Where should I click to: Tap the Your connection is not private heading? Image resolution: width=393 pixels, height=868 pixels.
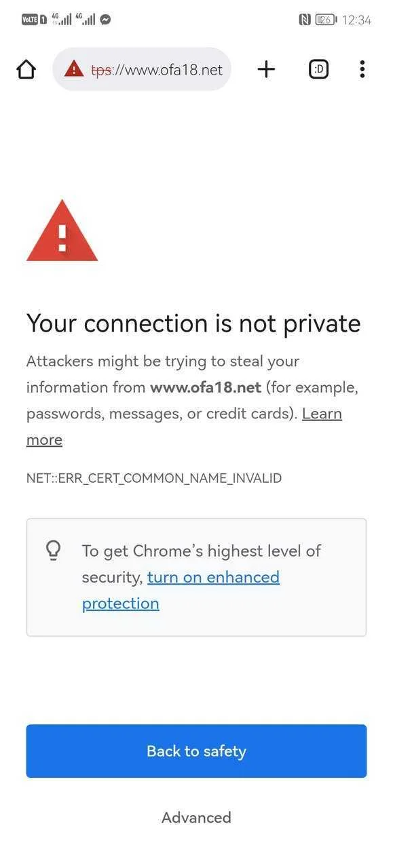(193, 324)
